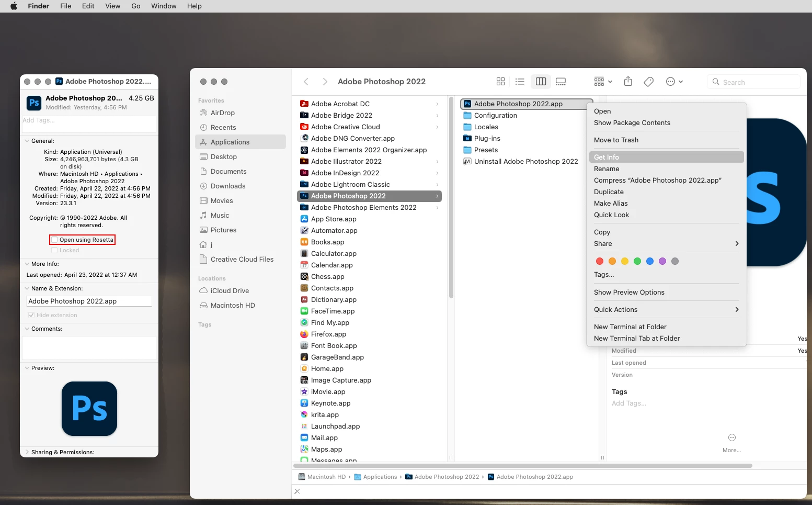Go forward with the right chevron
The height and width of the screenshot is (505, 812).
[x=325, y=82]
